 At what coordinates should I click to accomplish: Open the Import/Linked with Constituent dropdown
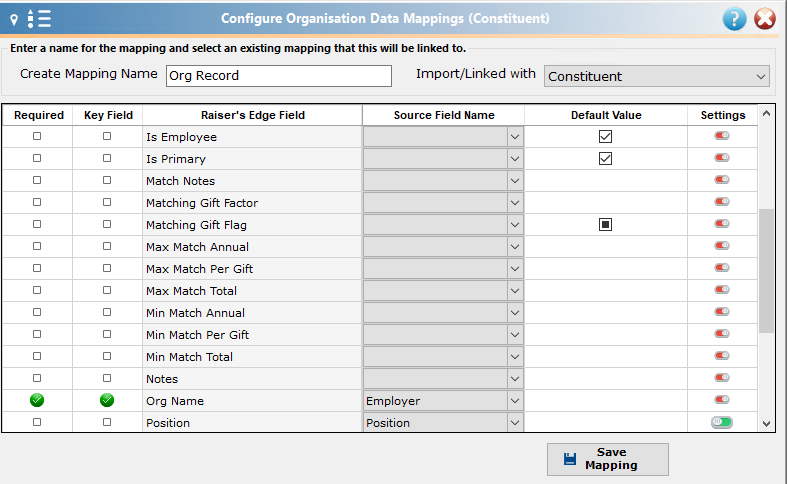(656, 76)
